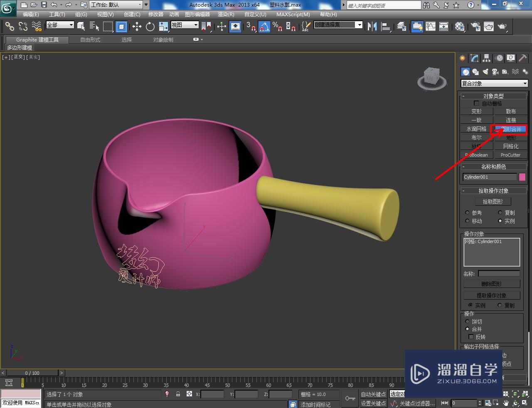Click the keyword search input field
This screenshot has height=408, width=532.
pos(384,5)
